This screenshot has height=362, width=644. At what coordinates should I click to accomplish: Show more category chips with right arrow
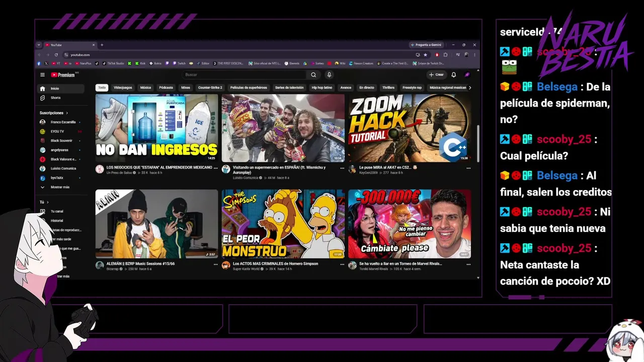click(x=470, y=87)
